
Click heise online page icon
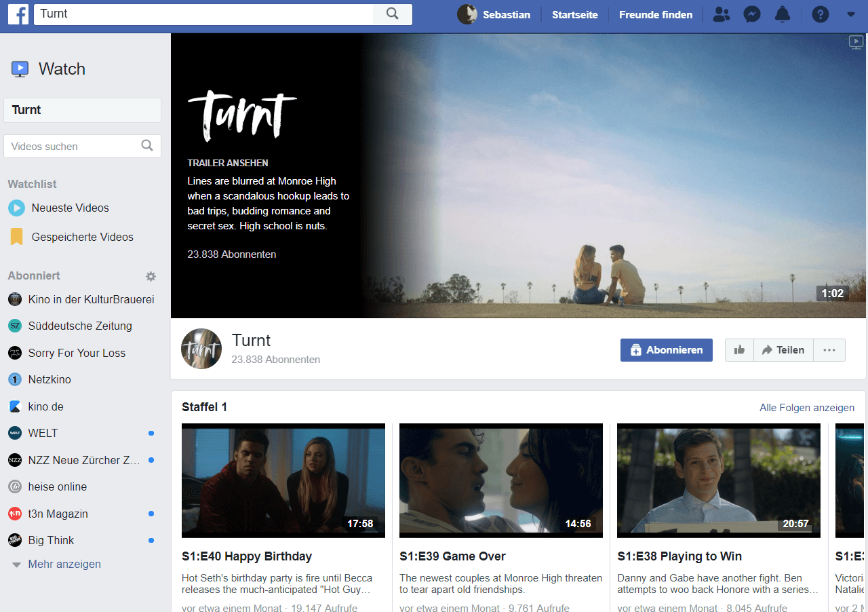point(15,486)
